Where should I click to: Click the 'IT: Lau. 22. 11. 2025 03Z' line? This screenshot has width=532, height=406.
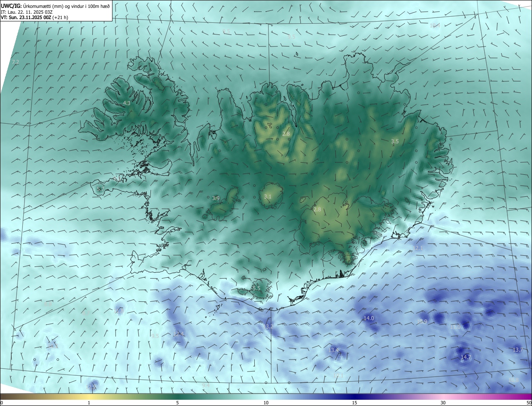pos(26,12)
